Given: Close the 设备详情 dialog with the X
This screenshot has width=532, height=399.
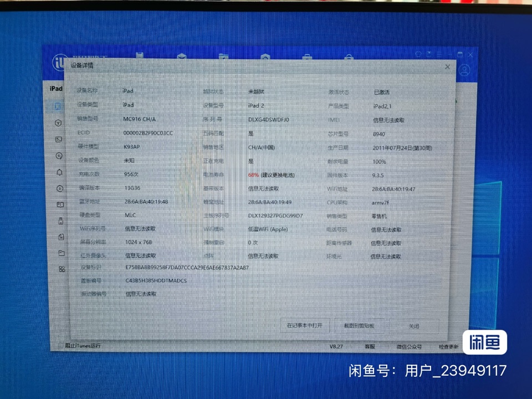Looking at the screenshot, I should point(448,67).
